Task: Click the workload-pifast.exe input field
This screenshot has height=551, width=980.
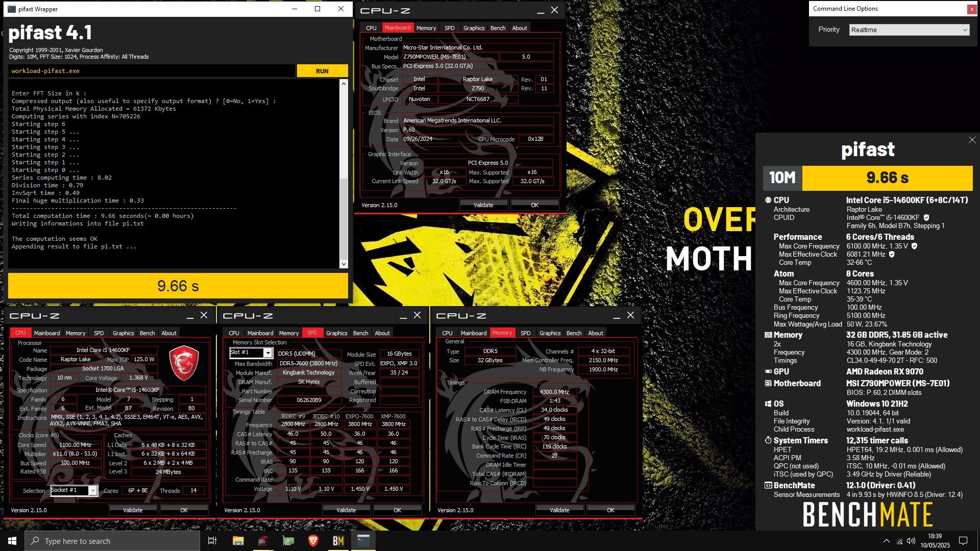Action: point(151,71)
